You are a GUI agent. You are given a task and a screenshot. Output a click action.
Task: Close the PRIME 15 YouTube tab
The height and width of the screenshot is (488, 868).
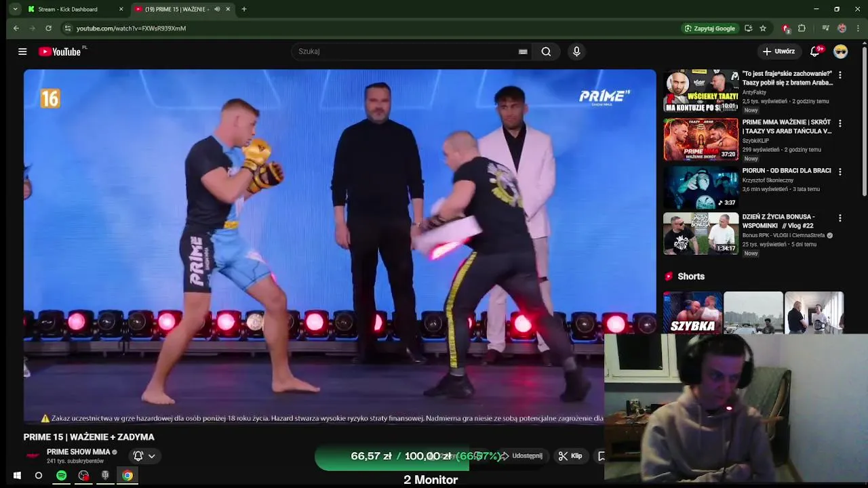pos(228,9)
